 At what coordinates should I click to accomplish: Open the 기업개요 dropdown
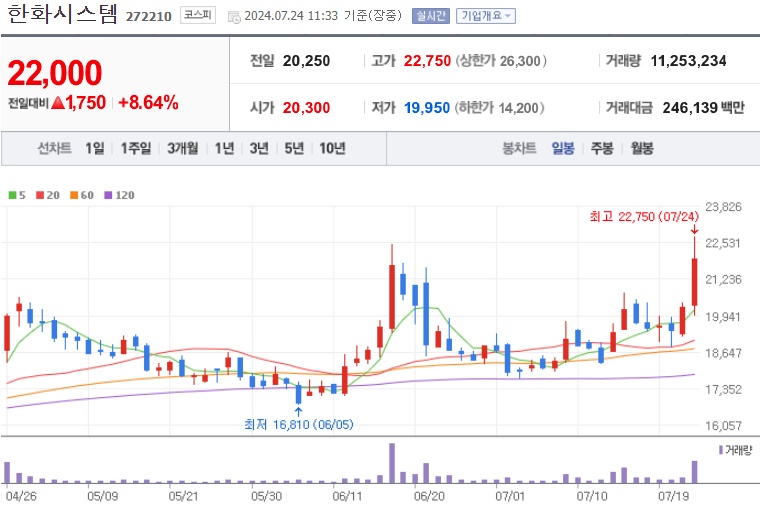[x=486, y=16]
